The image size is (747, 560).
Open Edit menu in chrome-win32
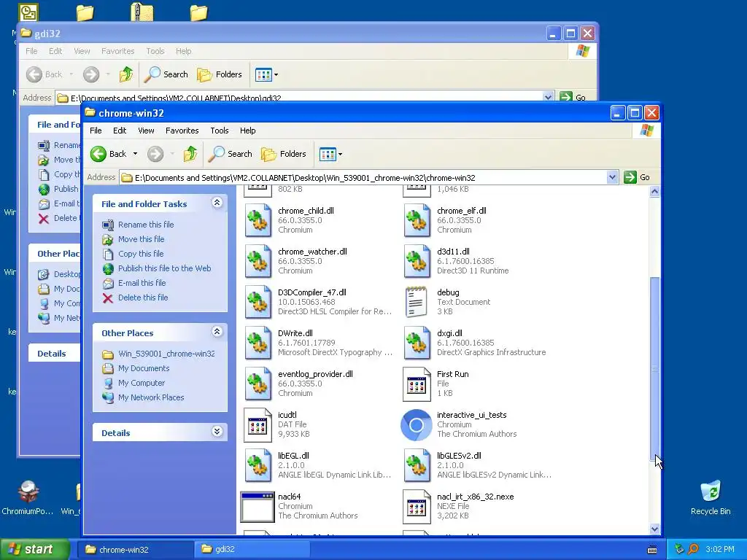coord(120,131)
